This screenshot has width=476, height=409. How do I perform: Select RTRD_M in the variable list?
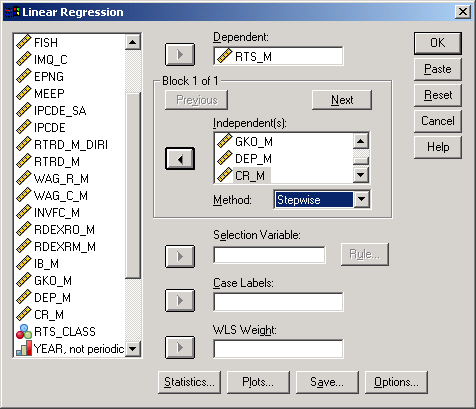[57, 161]
